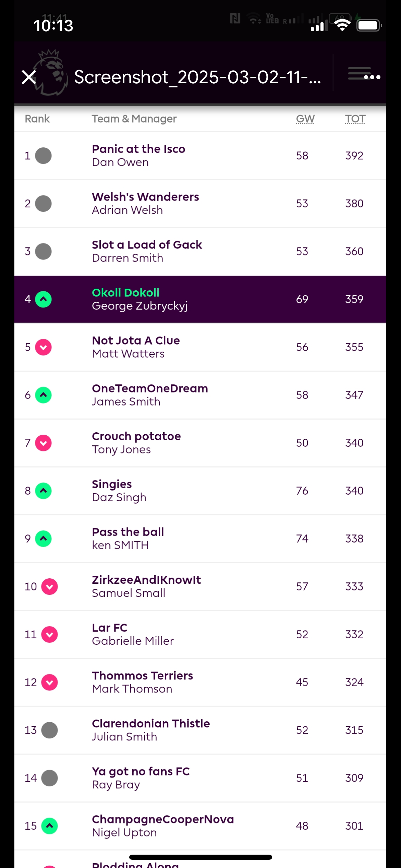
Task: Tap the red down arrow beside ZirkzeeAndIKnowIt
Action: tap(50, 587)
